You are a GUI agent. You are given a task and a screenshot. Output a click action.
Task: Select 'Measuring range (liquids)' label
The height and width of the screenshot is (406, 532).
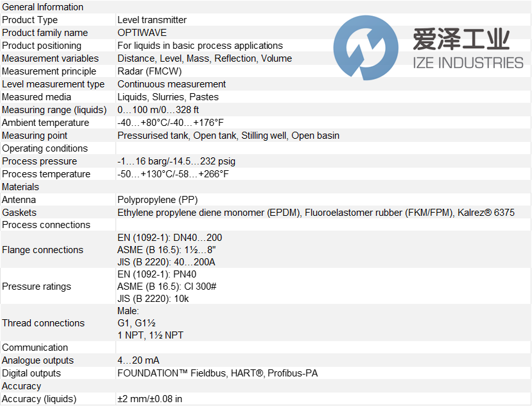[x=55, y=110]
